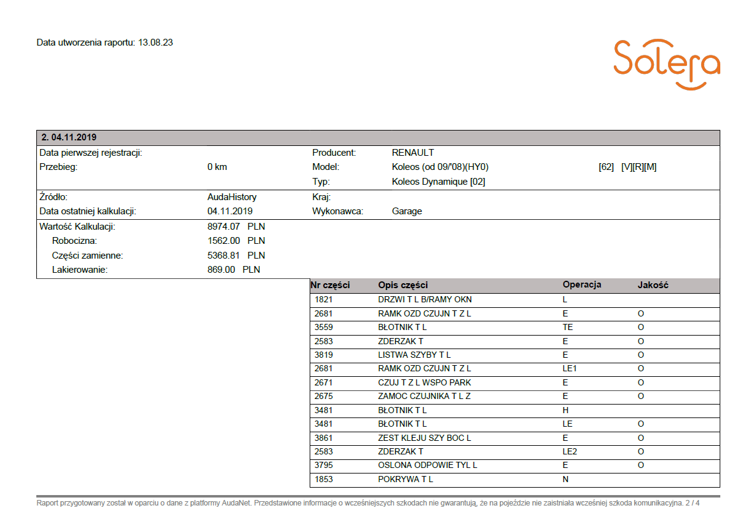
Task: Click description "OSLONA ODPOWIE TYL L"
Action: (427, 465)
